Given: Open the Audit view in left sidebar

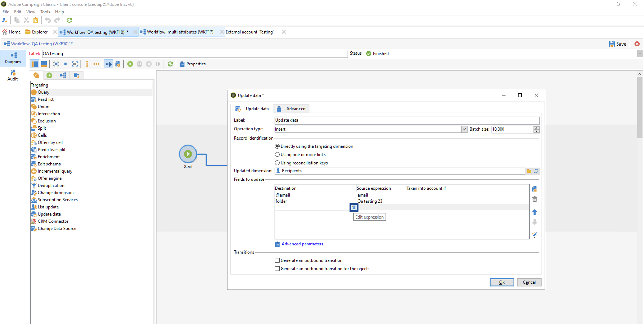Looking at the screenshot, I should point(13,75).
